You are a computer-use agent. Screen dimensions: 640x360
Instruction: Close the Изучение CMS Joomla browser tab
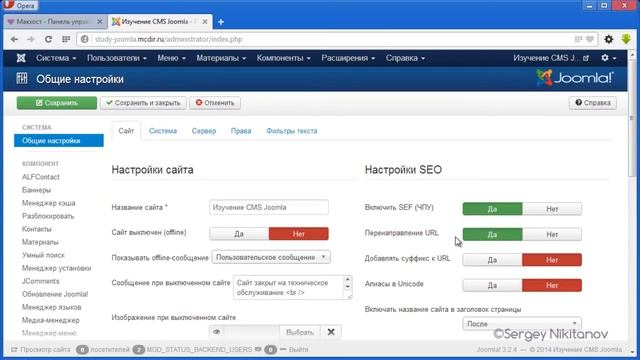pos(205,22)
